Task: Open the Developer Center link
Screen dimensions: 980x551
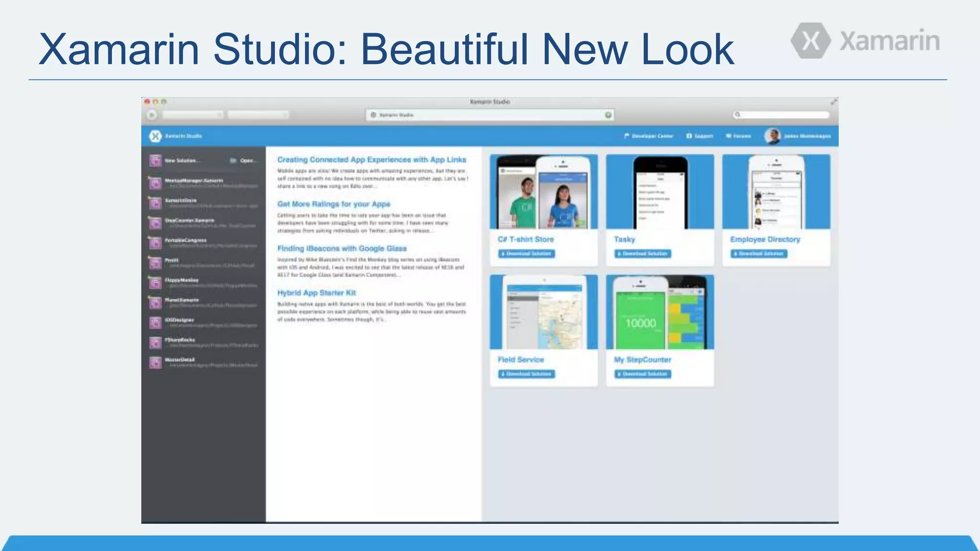Action: click(x=648, y=136)
